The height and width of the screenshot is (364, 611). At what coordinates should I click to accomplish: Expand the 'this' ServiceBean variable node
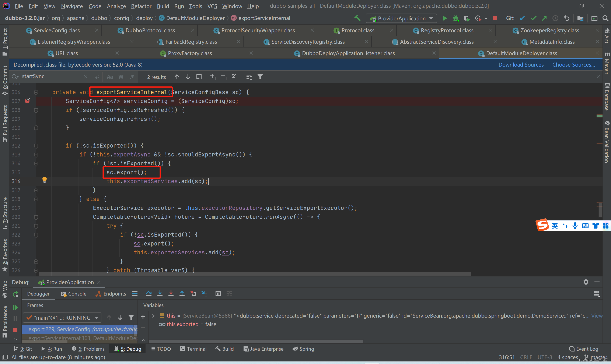click(153, 316)
